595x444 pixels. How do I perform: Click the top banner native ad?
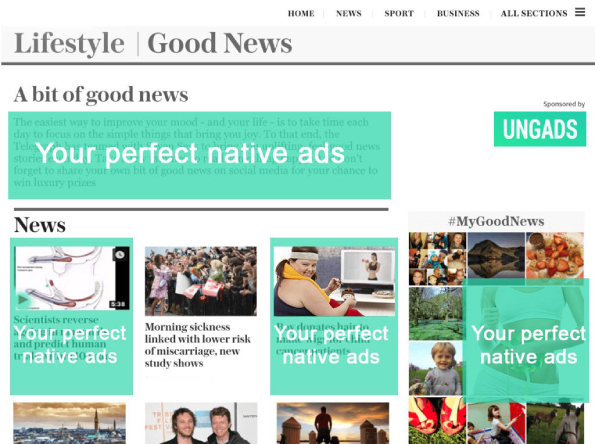tap(200, 155)
